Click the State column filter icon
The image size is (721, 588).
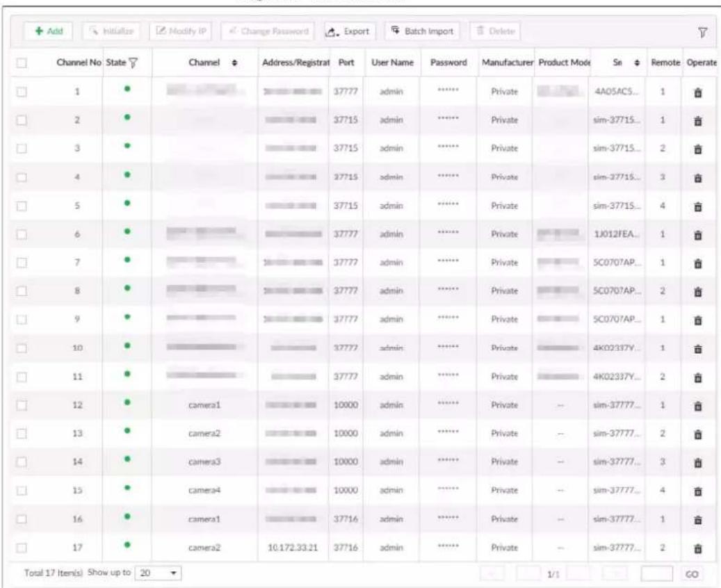(x=133, y=63)
